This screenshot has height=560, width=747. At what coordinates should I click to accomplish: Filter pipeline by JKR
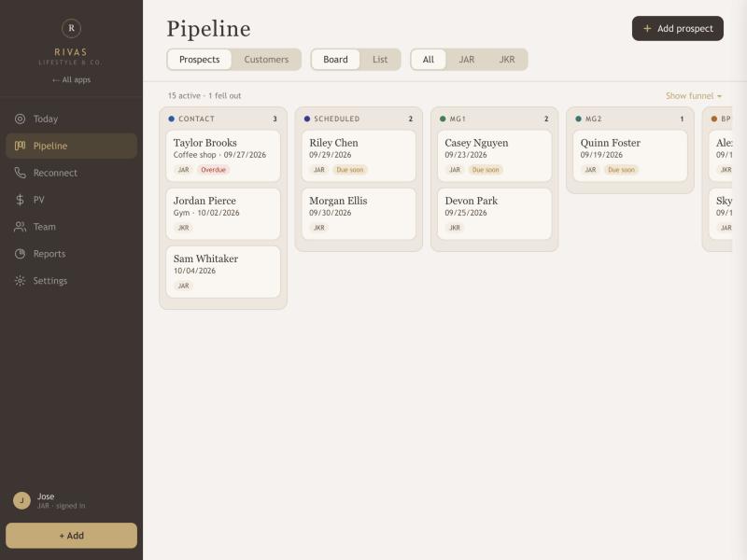coord(507,60)
